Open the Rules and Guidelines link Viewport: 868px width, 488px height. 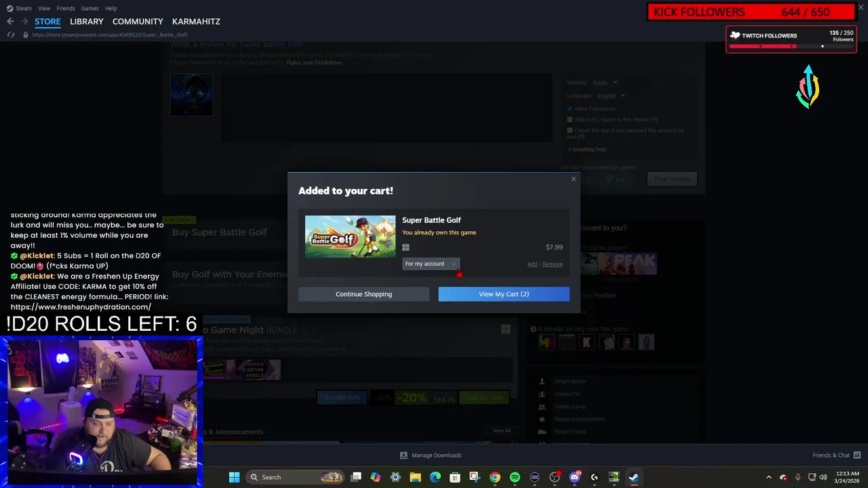point(314,63)
